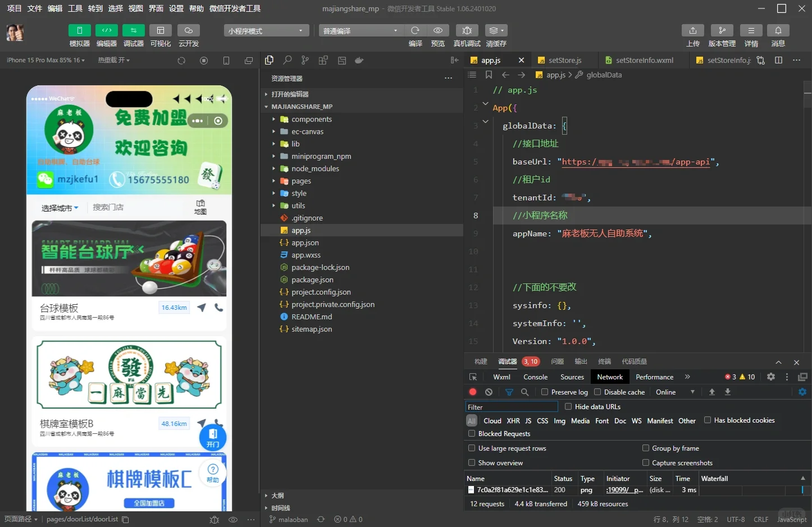This screenshot has height=527, width=812.
Task: Open the 小程序模式 mode dropdown
Action: click(x=266, y=30)
